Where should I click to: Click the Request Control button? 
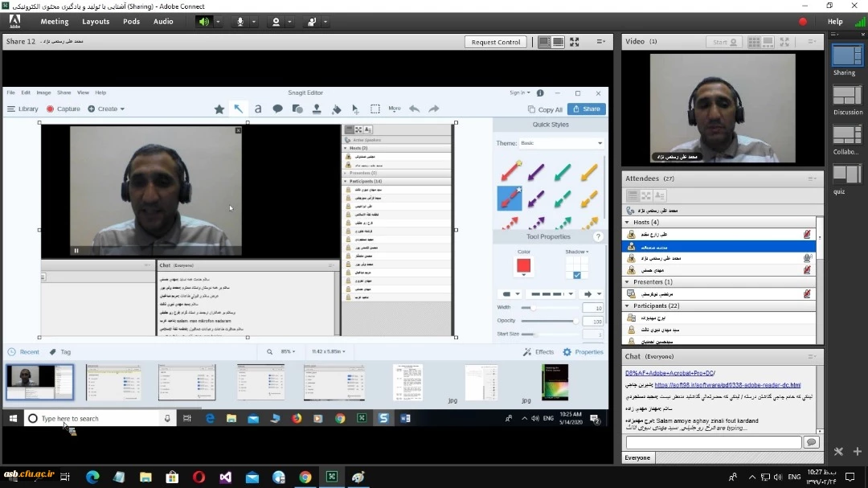pyautogui.click(x=496, y=42)
